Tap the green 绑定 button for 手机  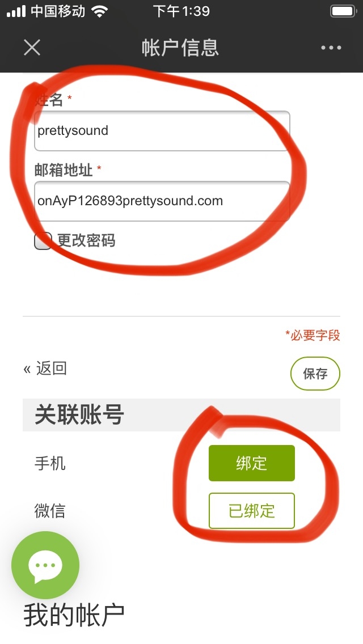(x=252, y=463)
